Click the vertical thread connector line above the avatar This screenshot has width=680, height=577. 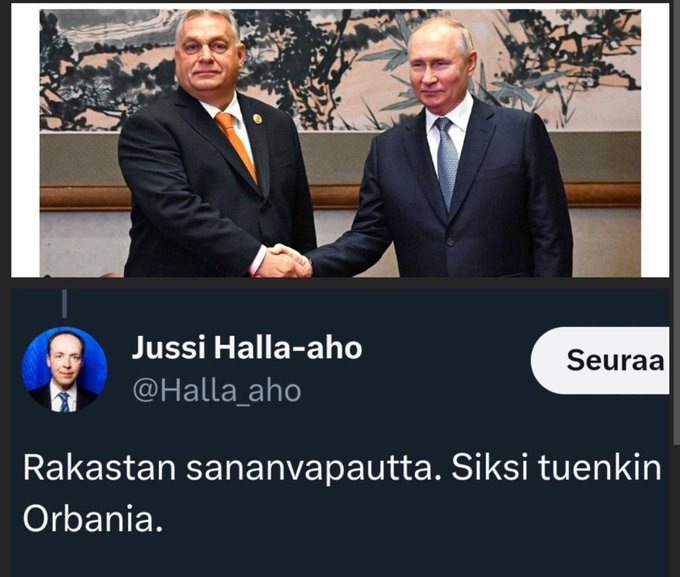coord(65,304)
